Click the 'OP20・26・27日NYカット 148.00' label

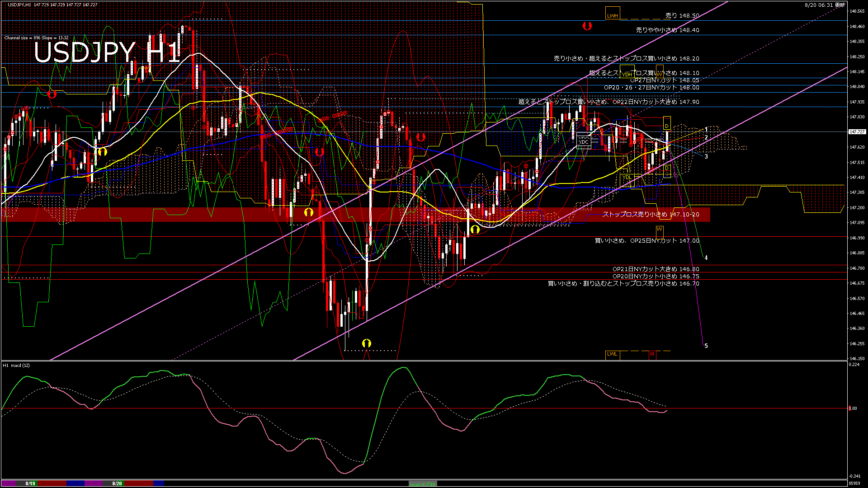[x=651, y=87]
